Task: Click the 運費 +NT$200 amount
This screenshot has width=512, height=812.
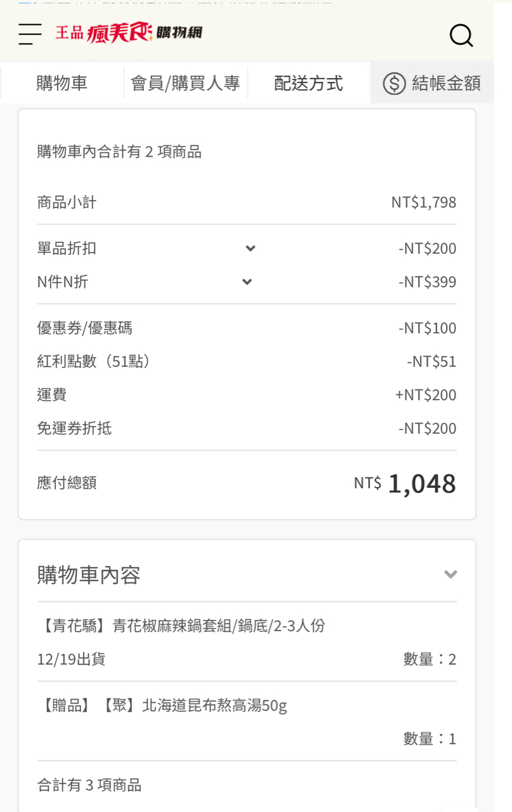Action: [x=425, y=395]
